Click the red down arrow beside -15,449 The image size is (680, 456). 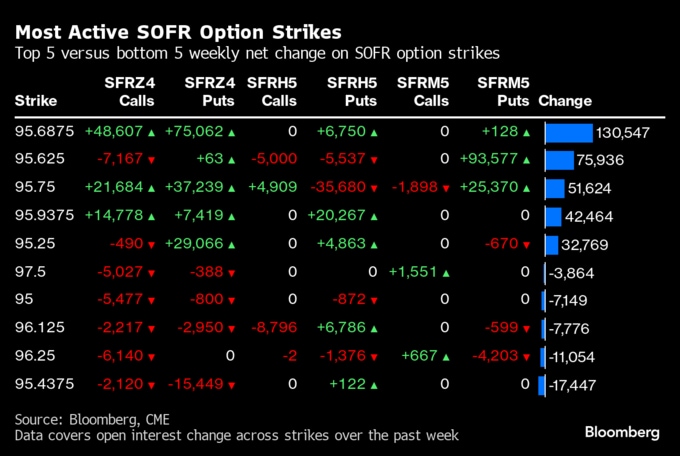click(x=231, y=385)
